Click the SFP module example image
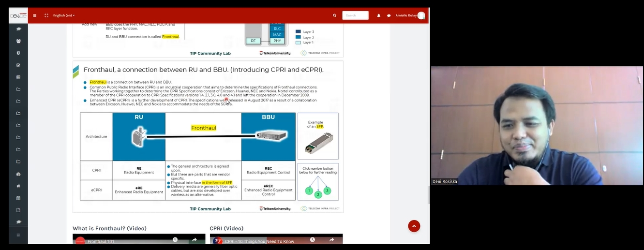This screenshot has height=250, width=644. 318,144
